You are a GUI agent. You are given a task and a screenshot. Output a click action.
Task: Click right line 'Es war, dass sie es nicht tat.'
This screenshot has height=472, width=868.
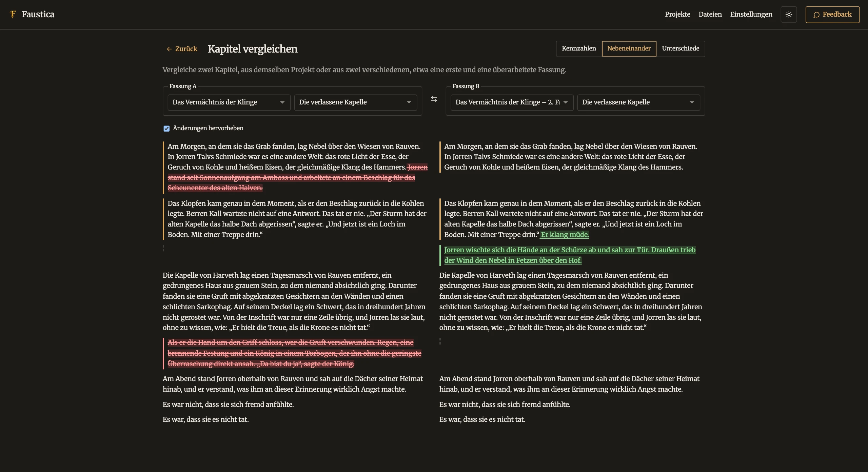482,419
